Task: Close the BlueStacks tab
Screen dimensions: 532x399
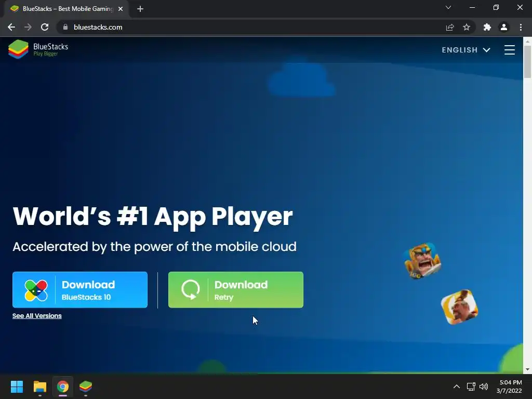Action: pos(121,9)
